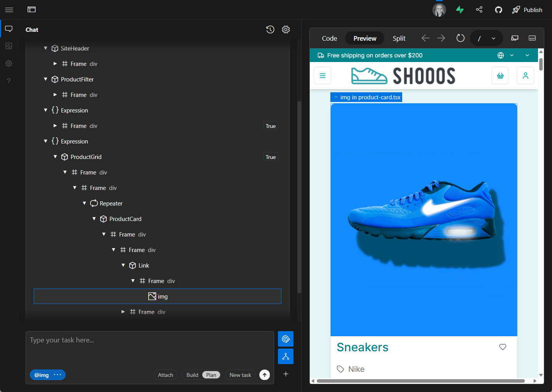Viewport: 552px width, 392px height.
Task: Click the share icon in top bar
Action: pyautogui.click(x=479, y=10)
